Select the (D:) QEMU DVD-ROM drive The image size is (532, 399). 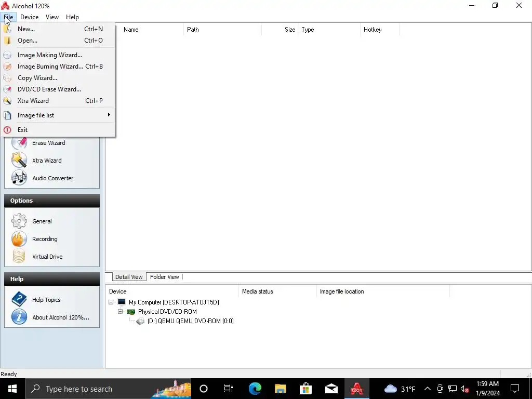click(190, 321)
